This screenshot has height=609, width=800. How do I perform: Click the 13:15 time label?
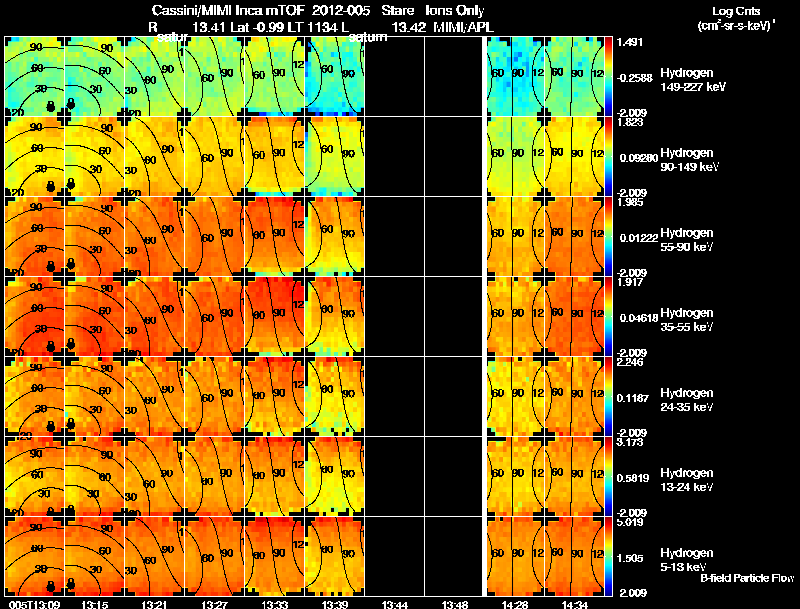click(x=94, y=604)
